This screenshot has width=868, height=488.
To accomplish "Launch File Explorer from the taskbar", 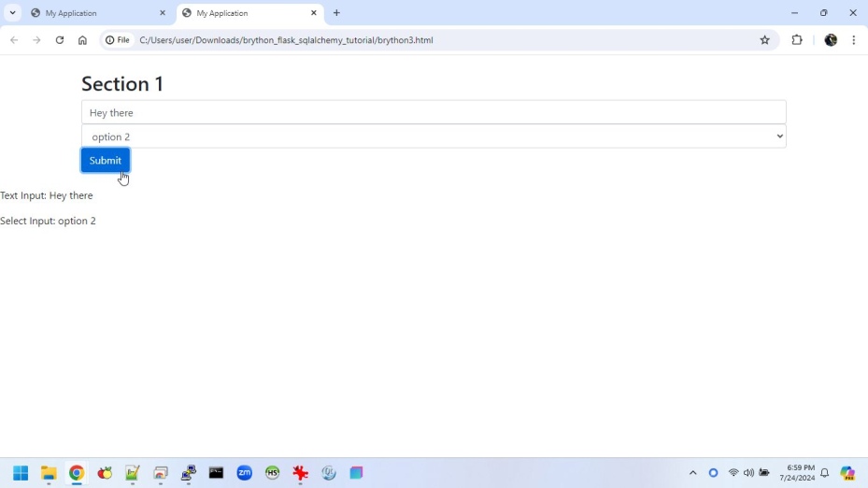I will tap(49, 473).
